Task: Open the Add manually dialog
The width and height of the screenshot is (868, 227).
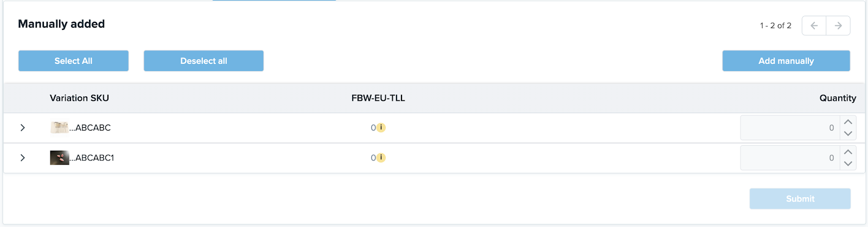Action: click(786, 61)
